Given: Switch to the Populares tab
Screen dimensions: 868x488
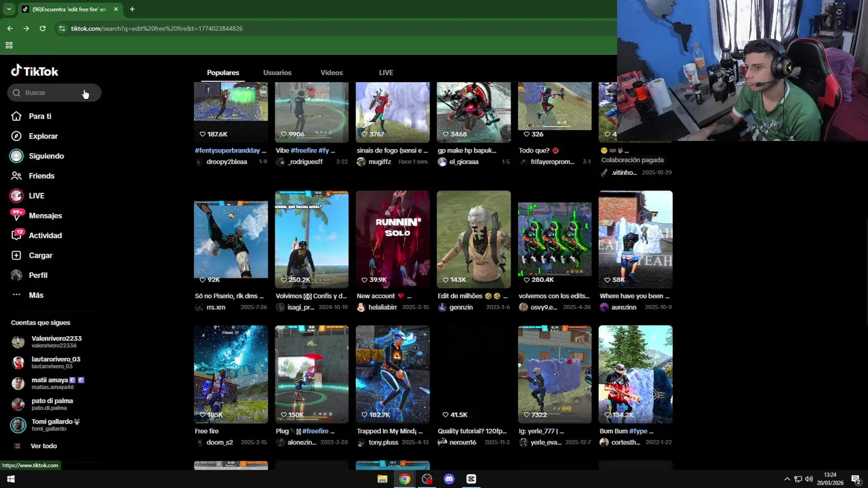Looking at the screenshot, I should (223, 73).
